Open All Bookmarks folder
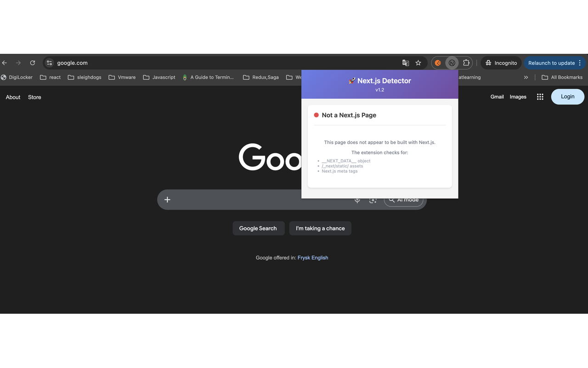Screen dimensions: 588x368 coord(562,77)
